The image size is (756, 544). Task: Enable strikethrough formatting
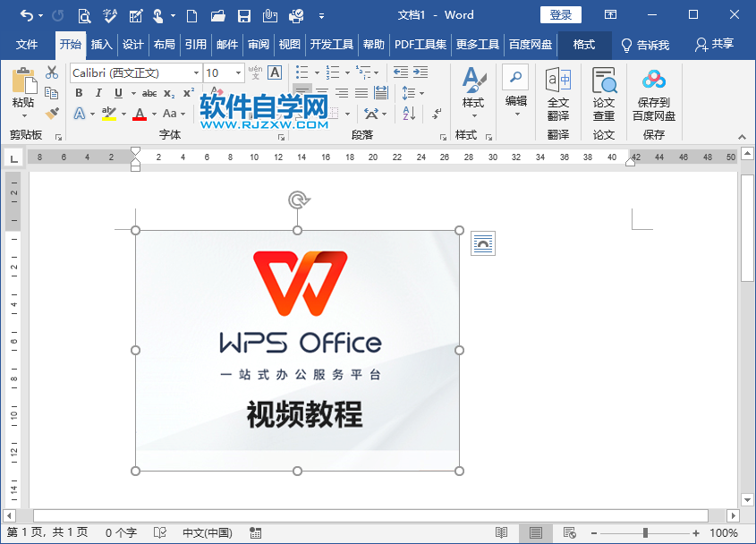click(x=151, y=92)
